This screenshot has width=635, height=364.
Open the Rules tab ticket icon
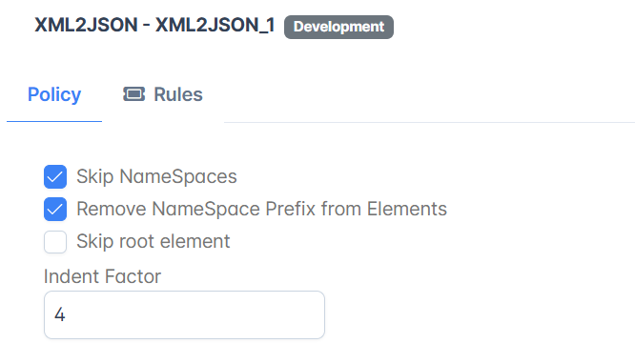(134, 94)
